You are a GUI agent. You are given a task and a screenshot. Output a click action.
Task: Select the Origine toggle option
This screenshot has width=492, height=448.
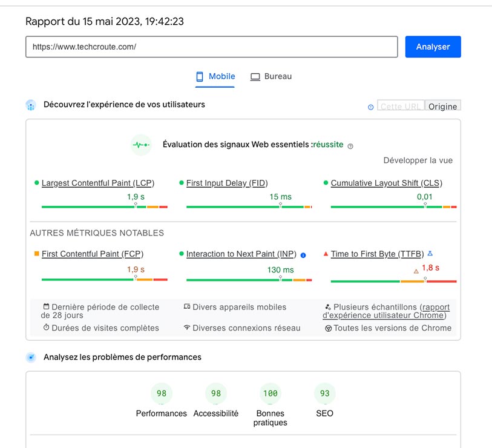coord(442,107)
